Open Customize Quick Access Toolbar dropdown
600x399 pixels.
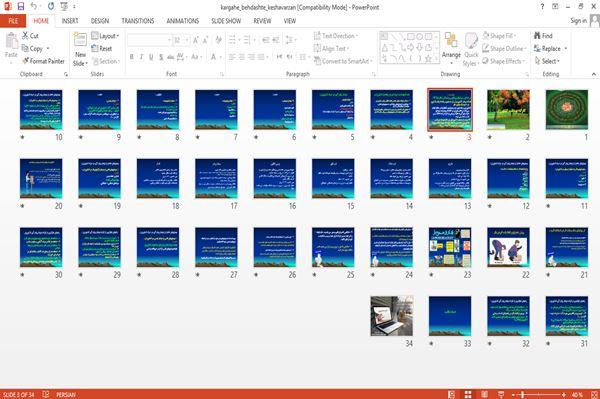tap(74, 7)
